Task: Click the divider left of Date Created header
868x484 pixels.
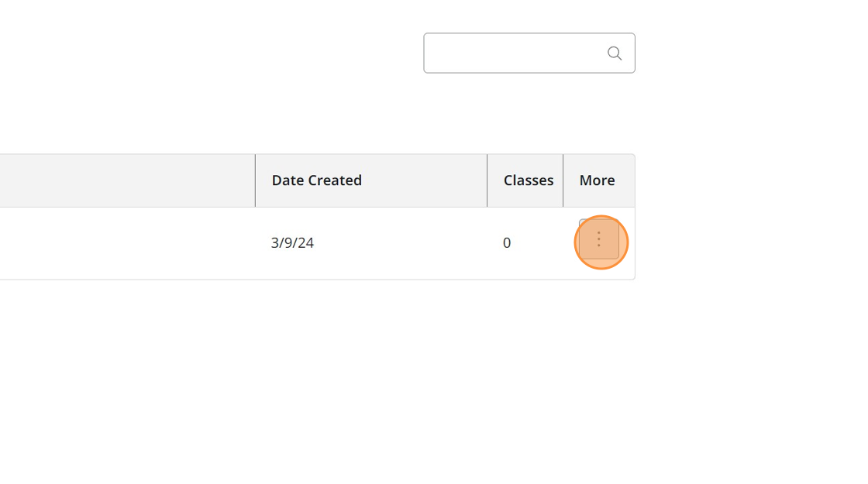Action: point(255,180)
